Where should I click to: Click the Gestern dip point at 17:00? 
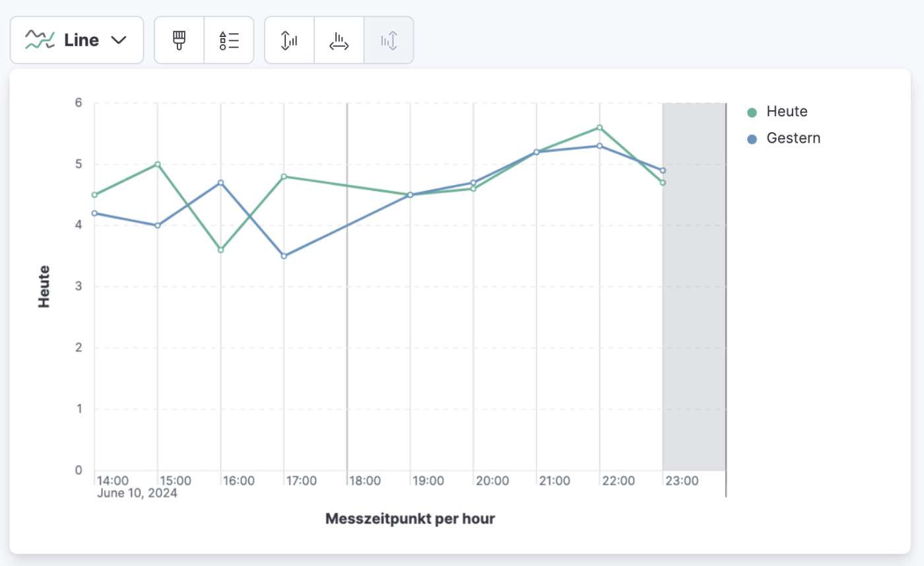pyautogui.click(x=284, y=255)
